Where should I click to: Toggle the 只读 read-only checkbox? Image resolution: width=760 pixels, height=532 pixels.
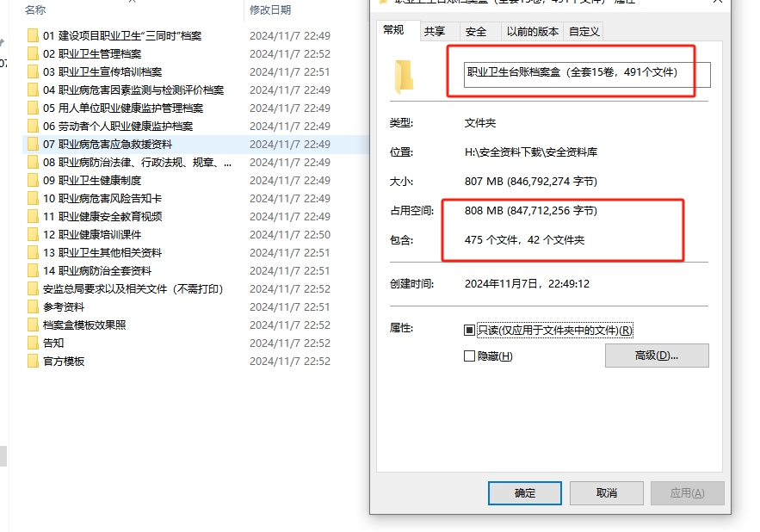[469, 331]
